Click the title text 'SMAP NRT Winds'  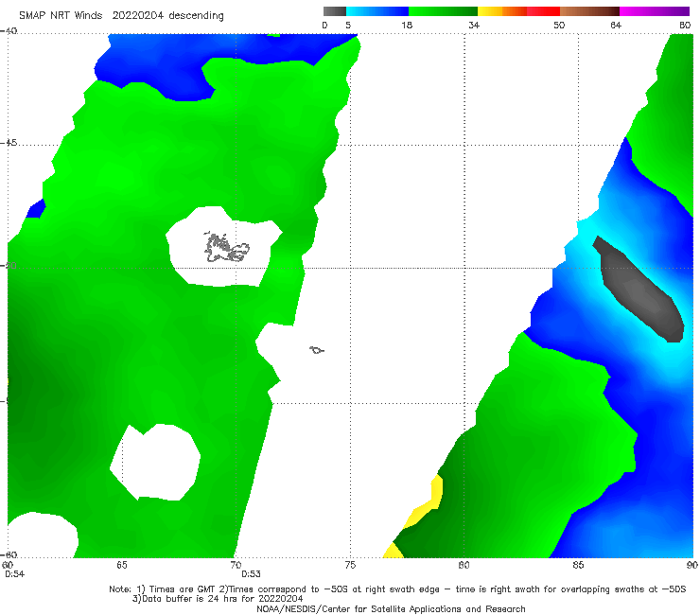[x=61, y=16]
